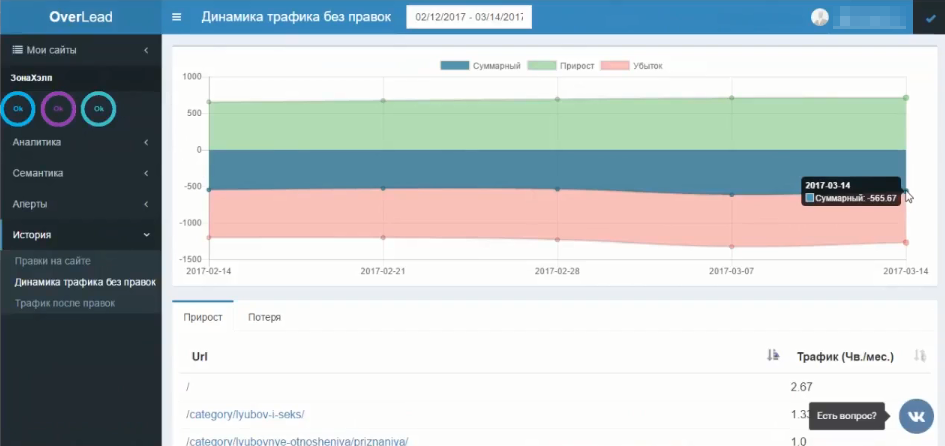
Task: Open the root / url link
Action: (189, 387)
